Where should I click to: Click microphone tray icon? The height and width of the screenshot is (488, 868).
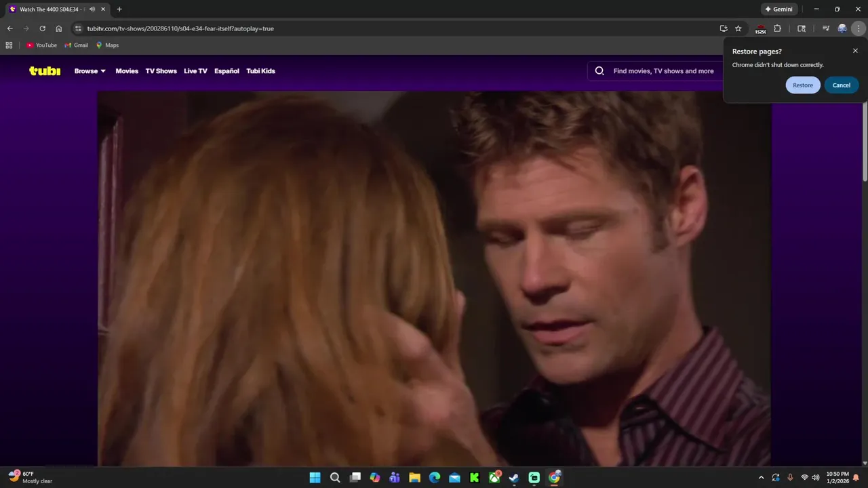[790, 478]
